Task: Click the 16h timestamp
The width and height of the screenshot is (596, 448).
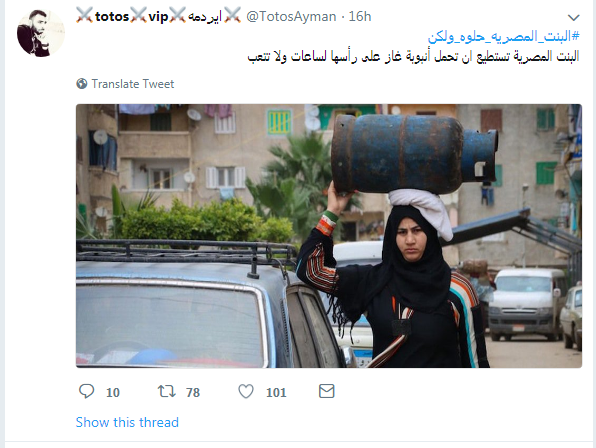Action: point(360,17)
